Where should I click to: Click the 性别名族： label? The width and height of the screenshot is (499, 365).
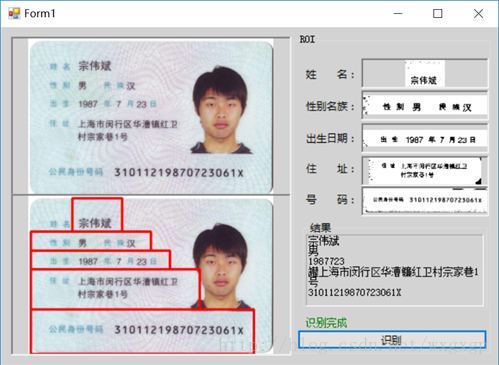click(330, 106)
